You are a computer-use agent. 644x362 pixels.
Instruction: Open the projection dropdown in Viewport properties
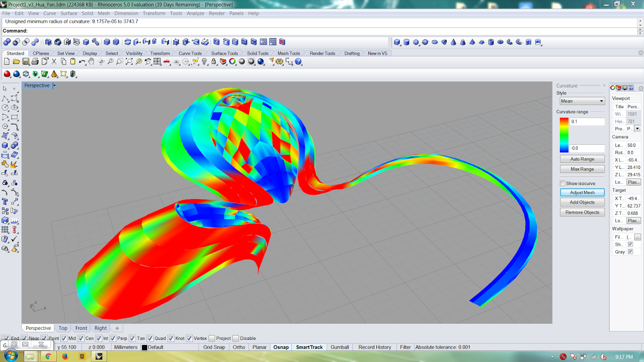pyautogui.click(x=637, y=128)
